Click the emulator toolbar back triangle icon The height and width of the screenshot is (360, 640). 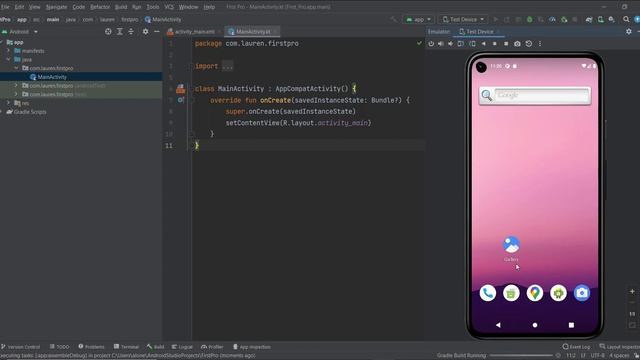(x=484, y=44)
